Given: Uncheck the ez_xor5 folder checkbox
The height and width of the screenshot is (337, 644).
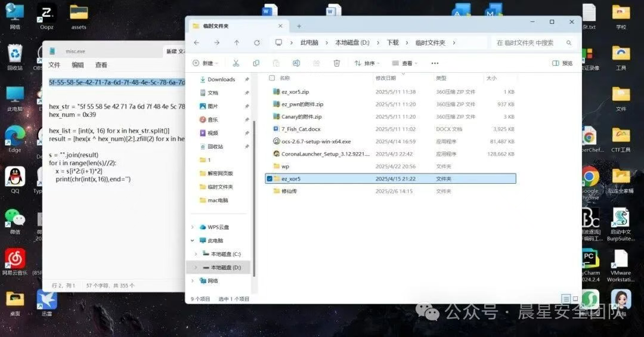Looking at the screenshot, I should 270,178.
